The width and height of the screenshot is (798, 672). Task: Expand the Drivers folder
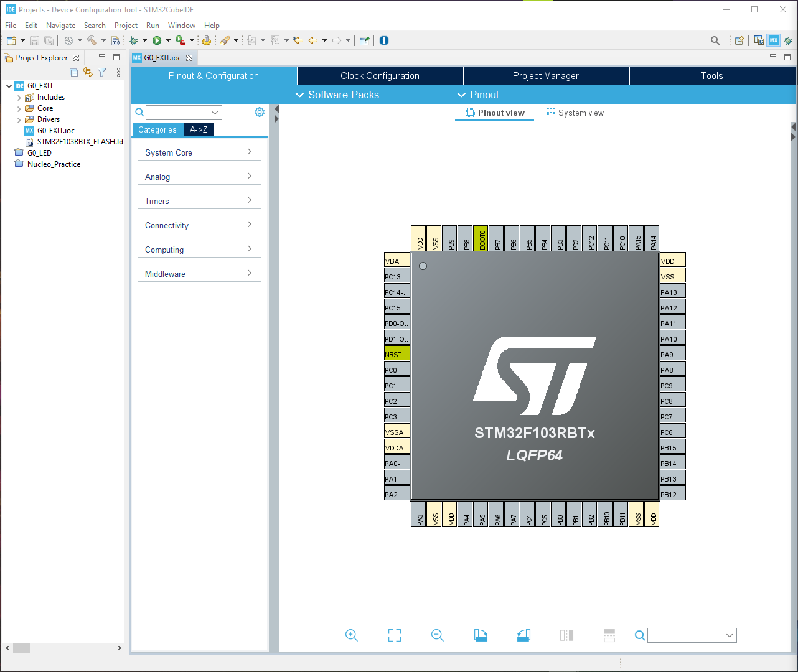[19, 120]
